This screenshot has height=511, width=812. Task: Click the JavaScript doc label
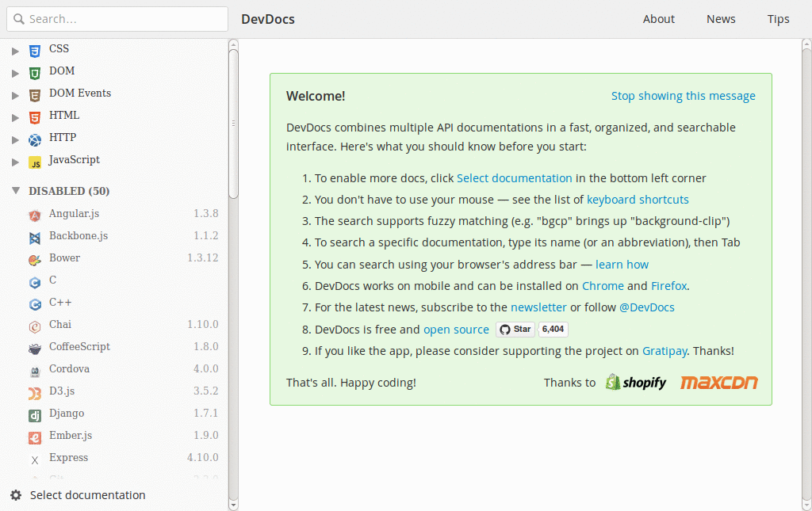pos(74,160)
